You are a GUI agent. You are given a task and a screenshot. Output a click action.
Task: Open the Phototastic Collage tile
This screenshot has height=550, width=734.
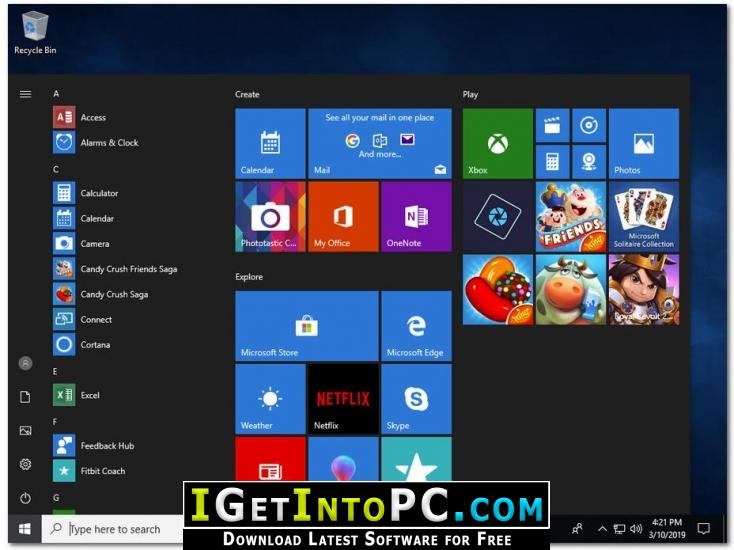point(270,216)
